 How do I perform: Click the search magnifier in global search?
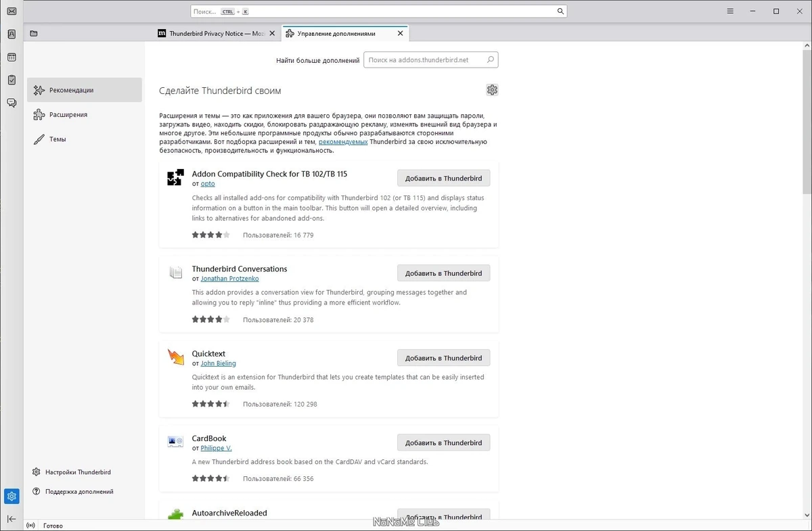point(560,11)
